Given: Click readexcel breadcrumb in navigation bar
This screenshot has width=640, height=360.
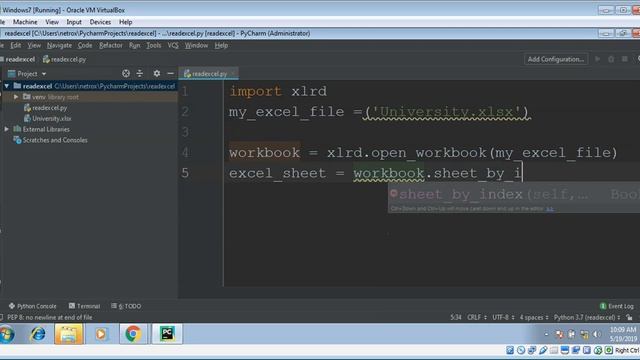Looking at the screenshot, I should click(x=20, y=59).
